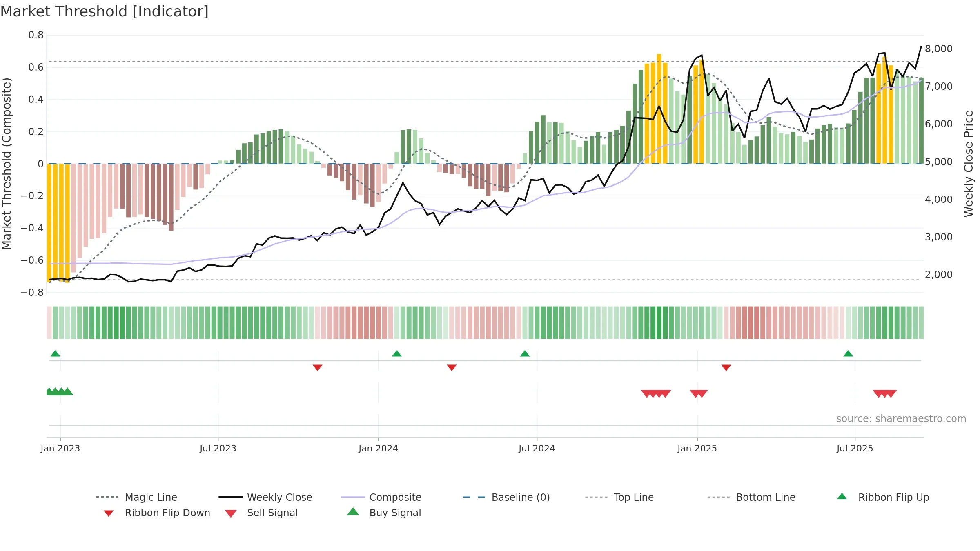Click the sell signal pair at Jan 2025
This screenshot has height=551, width=980.
[699, 394]
